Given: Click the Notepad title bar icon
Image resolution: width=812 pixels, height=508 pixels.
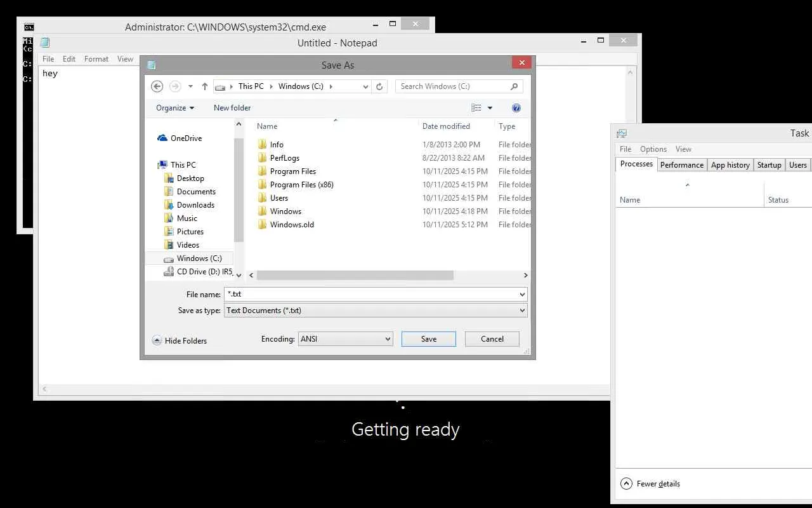Looking at the screenshot, I should tap(45, 43).
